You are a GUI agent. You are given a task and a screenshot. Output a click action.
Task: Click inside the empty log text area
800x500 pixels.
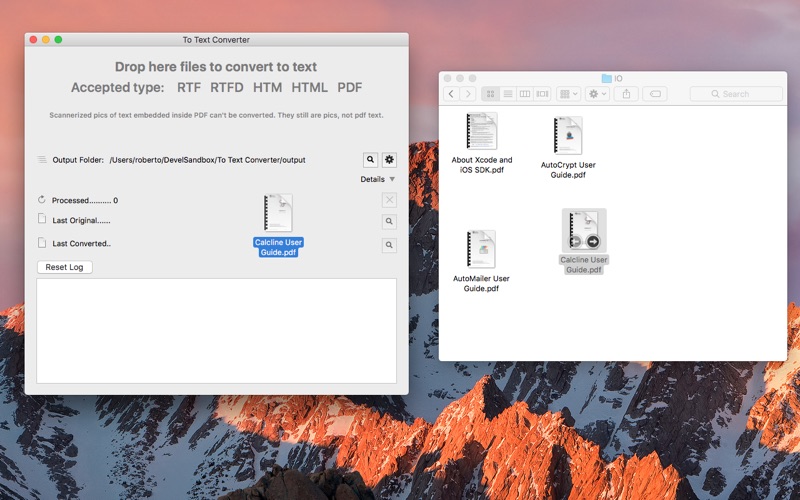216,331
